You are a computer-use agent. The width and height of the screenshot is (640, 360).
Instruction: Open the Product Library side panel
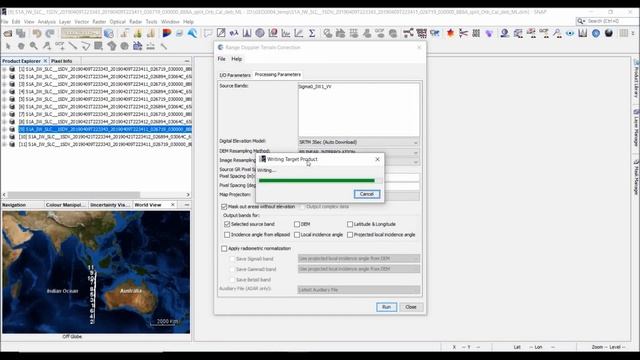(x=636, y=80)
